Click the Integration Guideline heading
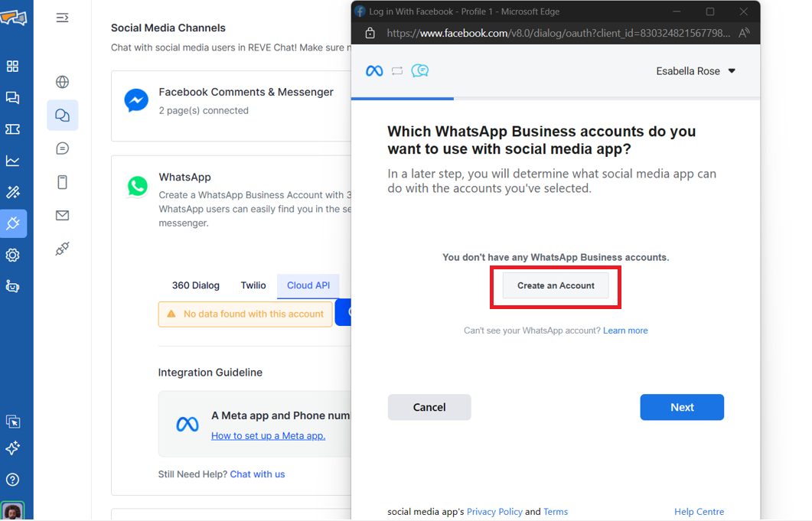 [210, 373]
